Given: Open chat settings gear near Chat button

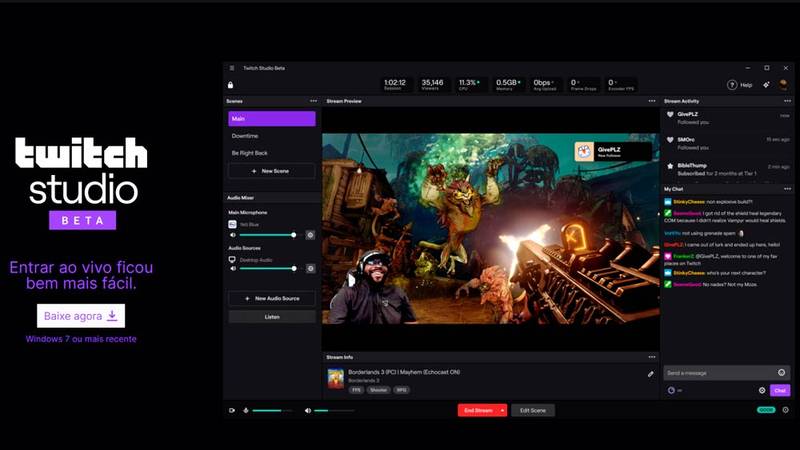Looking at the screenshot, I should 762,390.
